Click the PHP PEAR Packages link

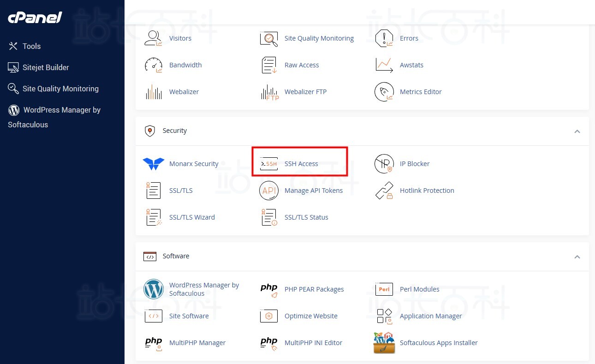tap(314, 289)
